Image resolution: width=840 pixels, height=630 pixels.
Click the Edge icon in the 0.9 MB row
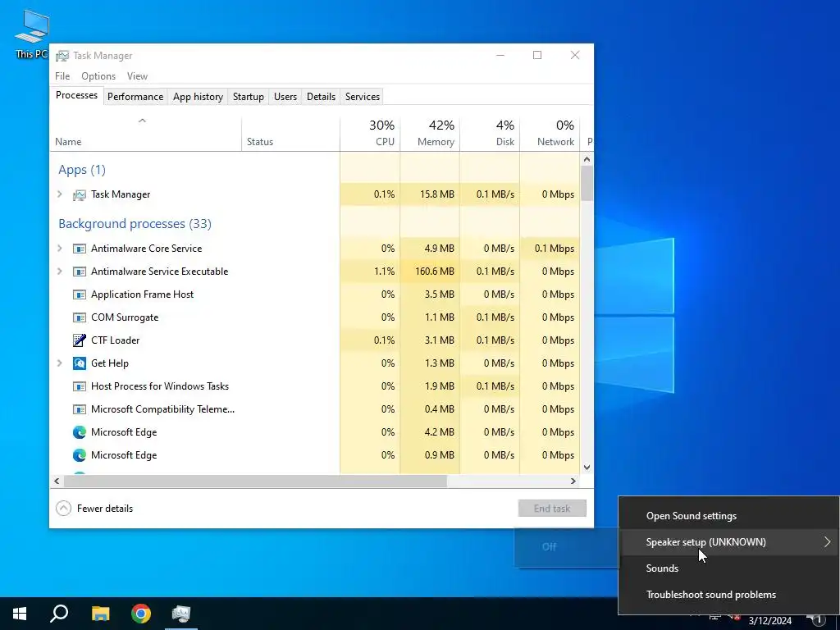pos(80,455)
